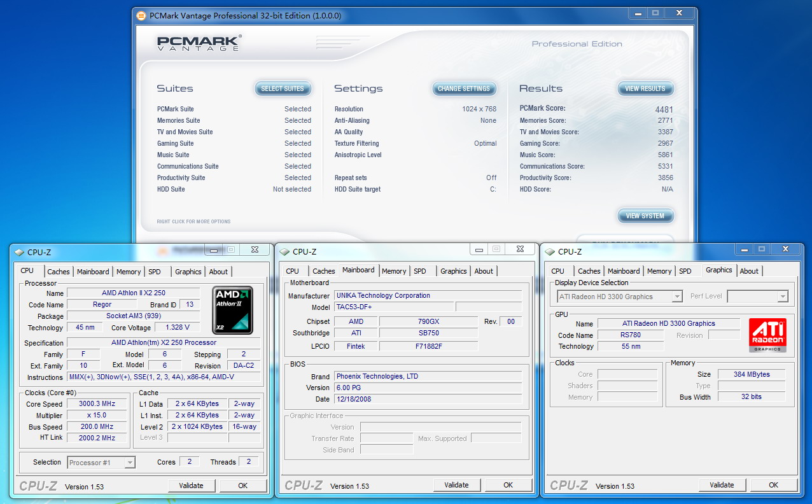Click the LPCIO Fintek field
The height and width of the screenshot is (504, 812).
point(356,346)
